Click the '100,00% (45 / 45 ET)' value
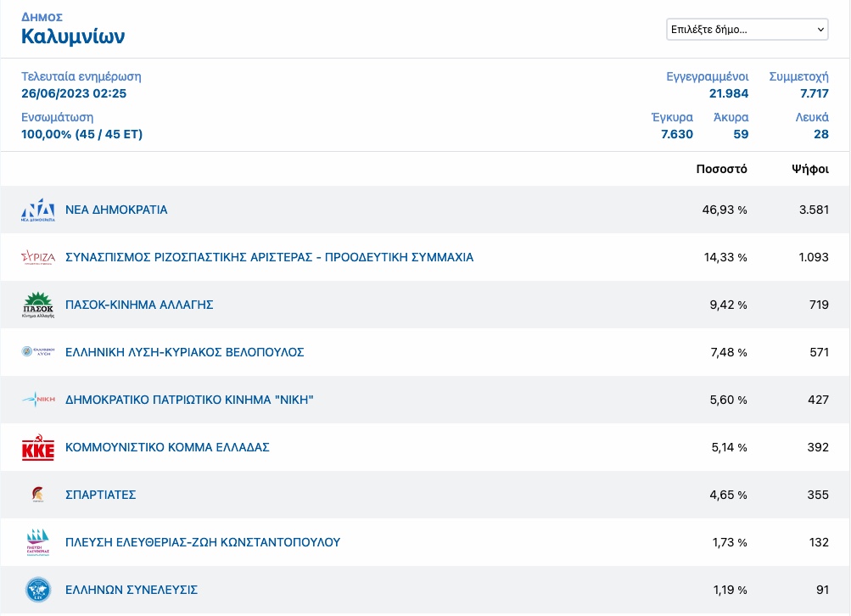This screenshot has height=616, width=851. [82, 134]
